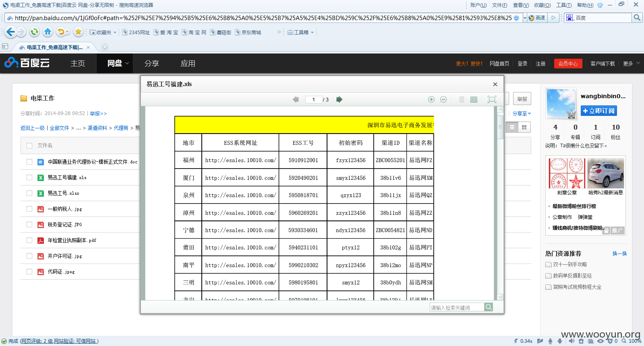Image resolution: width=644 pixels, height=346 pixels.
Task: Click preview vertical scrollbar down arrow
Action: point(500,297)
